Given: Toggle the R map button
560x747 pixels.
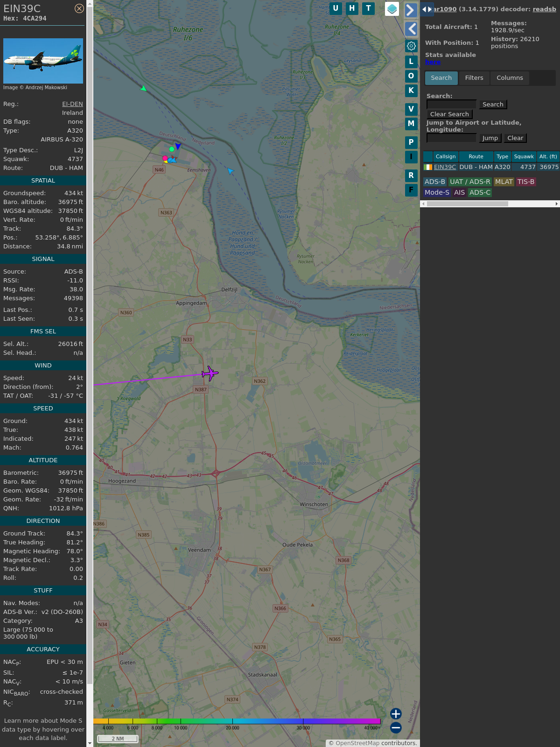Looking at the screenshot, I should tap(411, 176).
